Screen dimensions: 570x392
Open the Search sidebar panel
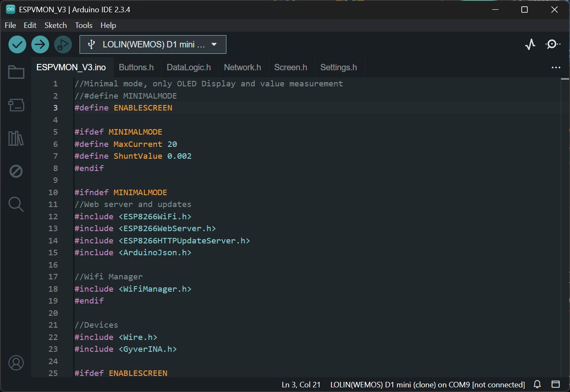tap(16, 204)
